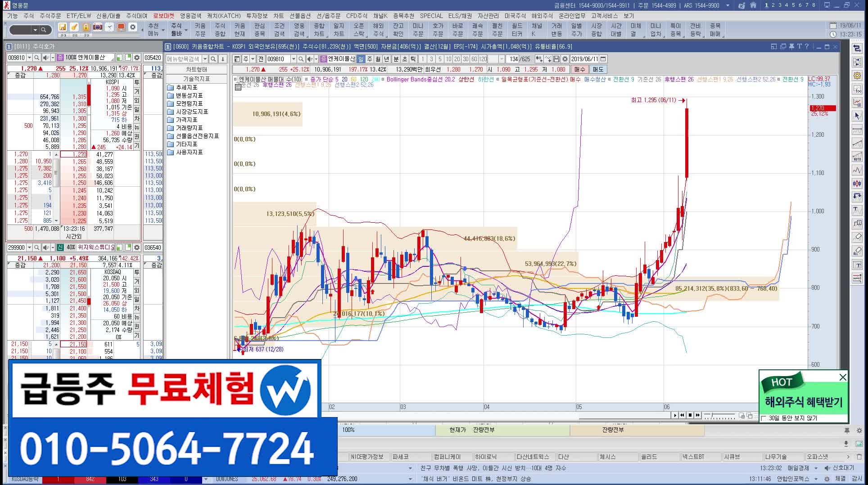Viewport: 868px width, 485px height.
Task: Click the stock search magnifier in chart toolbar
Action: coord(302,59)
